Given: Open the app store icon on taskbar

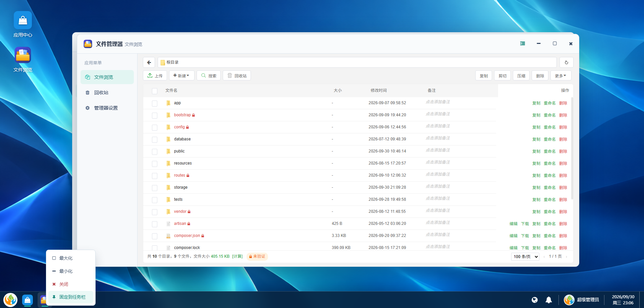Looking at the screenshot, I should pos(28,300).
